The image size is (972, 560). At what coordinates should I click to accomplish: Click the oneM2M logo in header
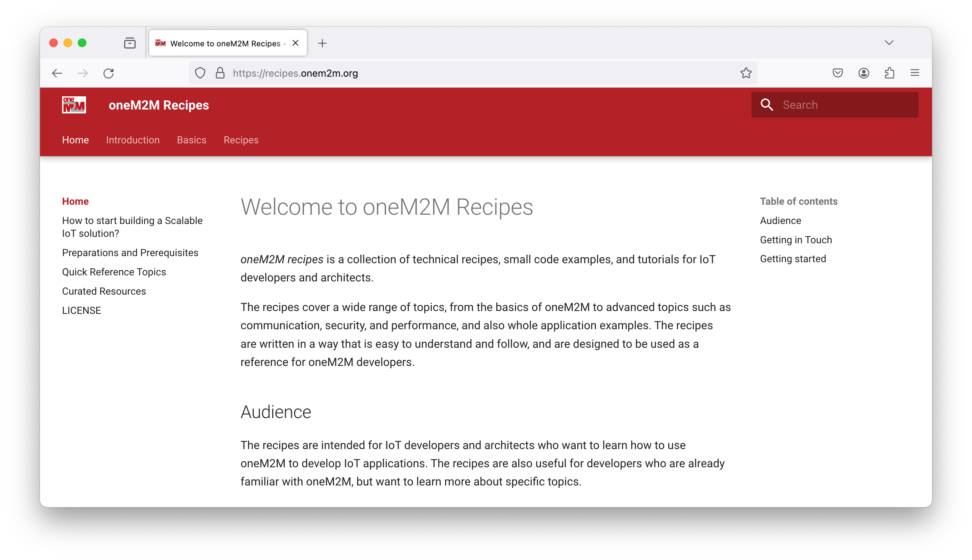74,105
